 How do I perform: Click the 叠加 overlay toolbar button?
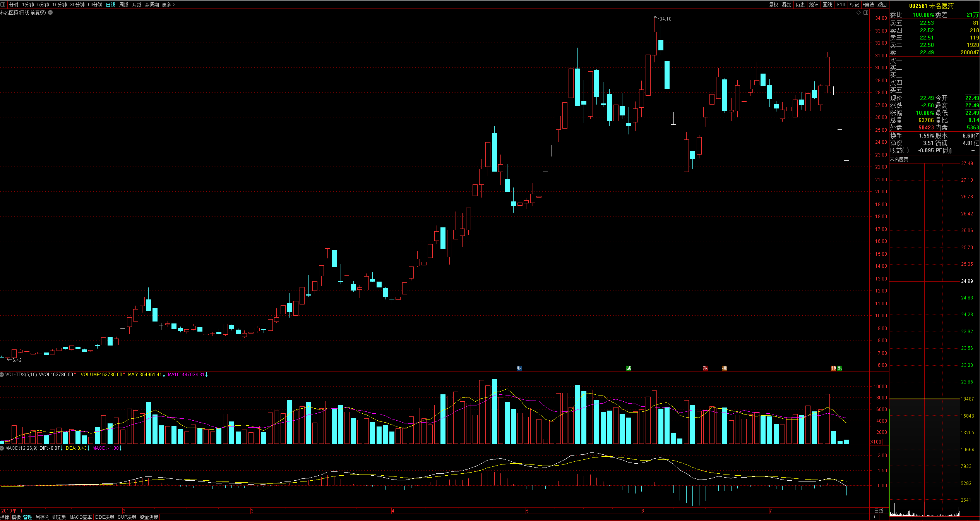(x=787, y=5)
